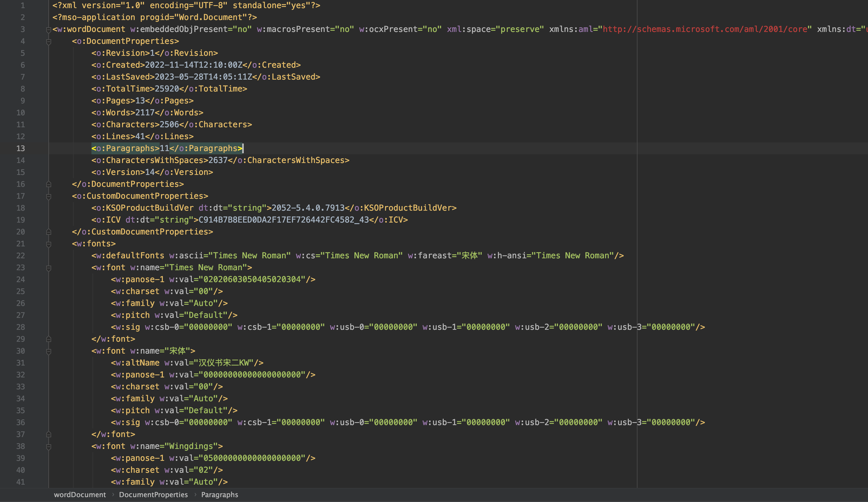
Task: Select wordDocument in the breadcrumb bar
Action: click(x=80, y=494)
